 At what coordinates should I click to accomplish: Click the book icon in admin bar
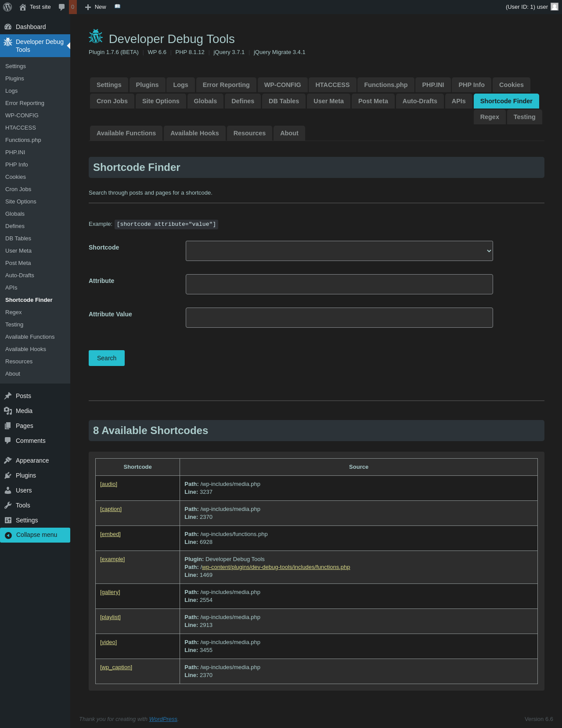(x=117, y=7)
